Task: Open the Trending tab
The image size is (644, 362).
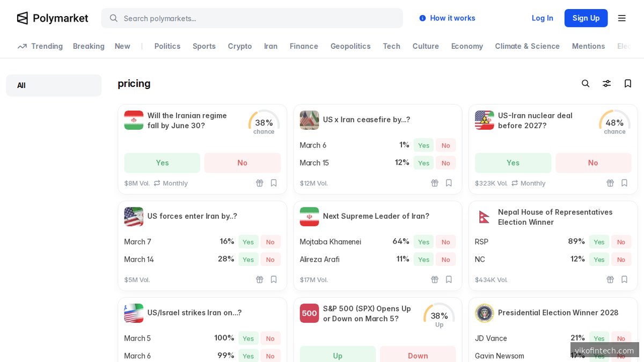Action: coord(40,46)
